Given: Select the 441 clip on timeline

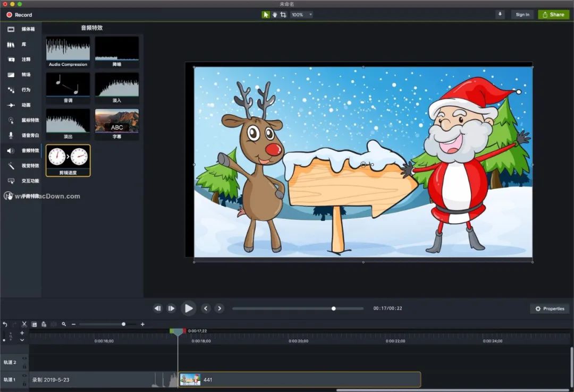Looking at the screenshot, I should (300, 380).
